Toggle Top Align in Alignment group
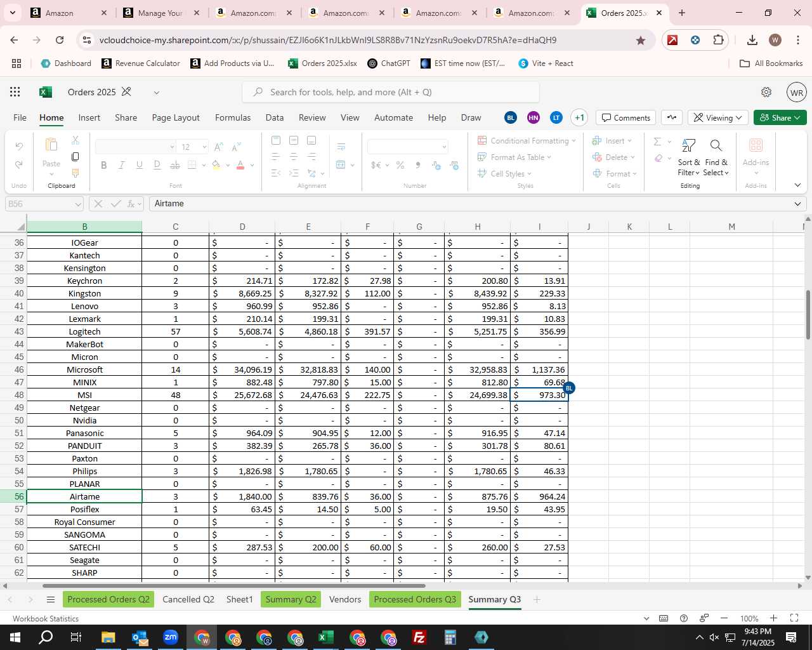Viewport: 812px width, 650px height. (276, 140)
